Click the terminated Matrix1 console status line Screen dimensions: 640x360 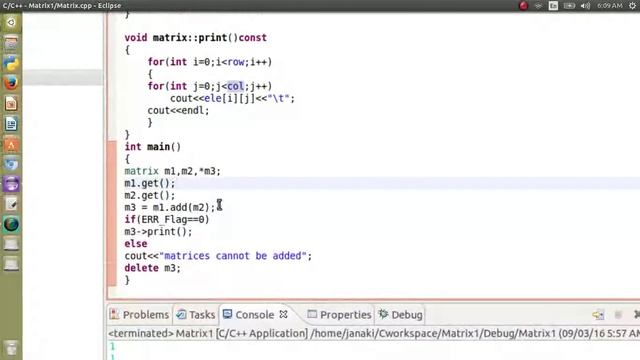(373, 333)
